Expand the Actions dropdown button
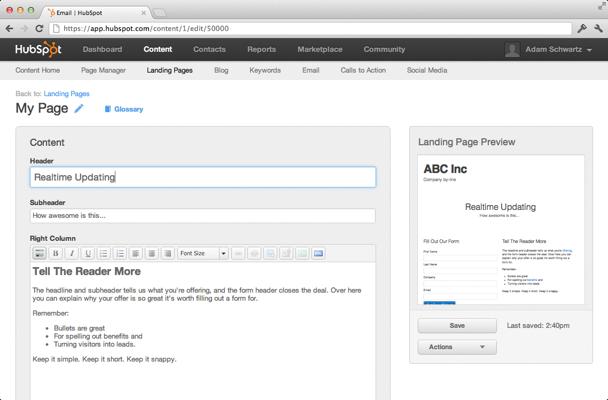This screenshot has width=608, height=400. [x=456, y=347]
